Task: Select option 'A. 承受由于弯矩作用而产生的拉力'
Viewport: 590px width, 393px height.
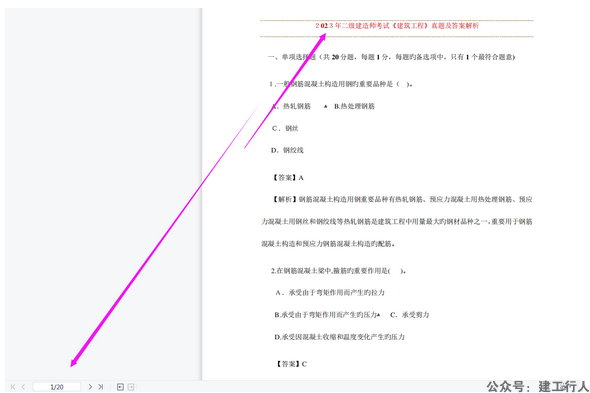Action: tap(330, 292)
